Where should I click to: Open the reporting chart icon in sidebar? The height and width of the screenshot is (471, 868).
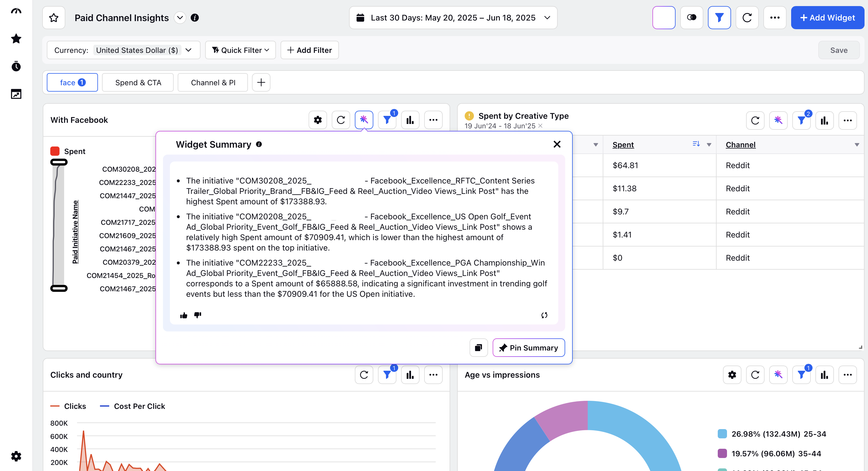(16, 94)
